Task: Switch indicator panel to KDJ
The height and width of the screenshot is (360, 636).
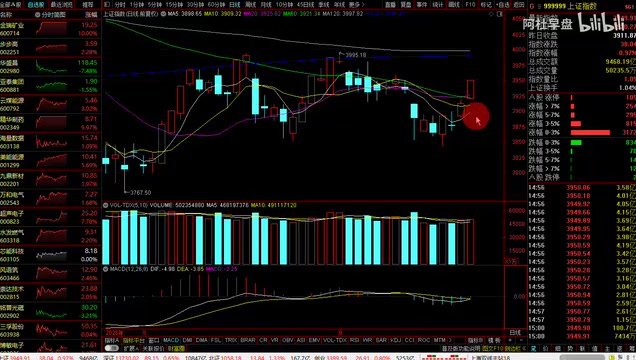Action: (x=396, y=340)
